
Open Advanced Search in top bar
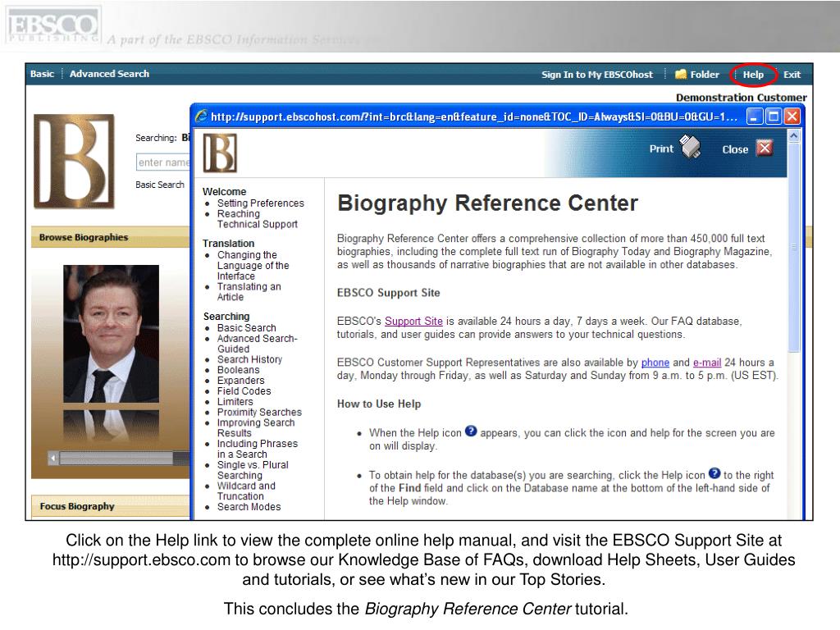(x=109, y=74)
